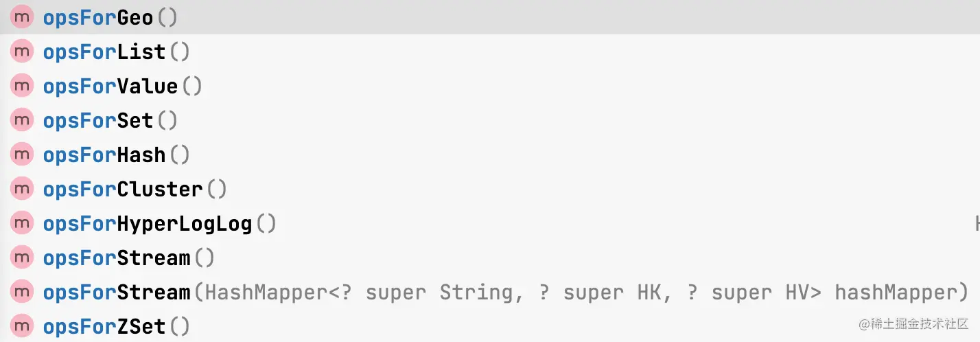Choose opsForList() from the completion list

click(490, 52)
